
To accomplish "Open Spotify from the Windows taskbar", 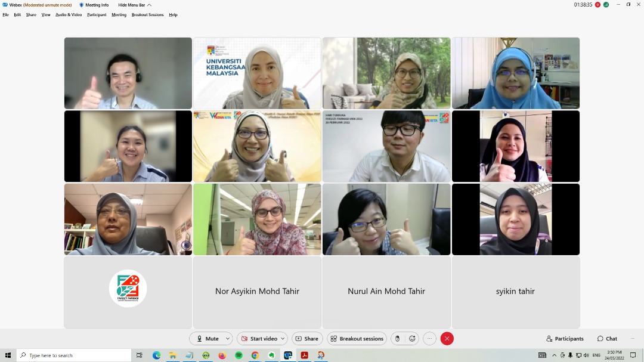I will point(239,355).
